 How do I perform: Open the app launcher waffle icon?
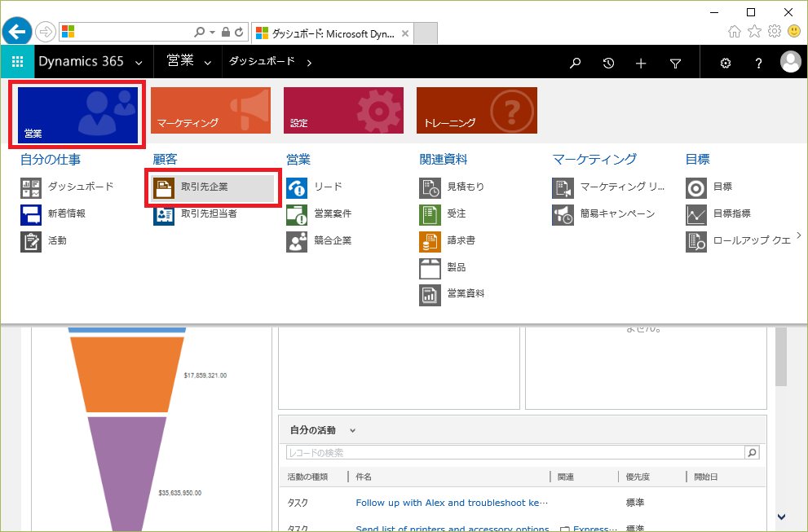[17, 62]
